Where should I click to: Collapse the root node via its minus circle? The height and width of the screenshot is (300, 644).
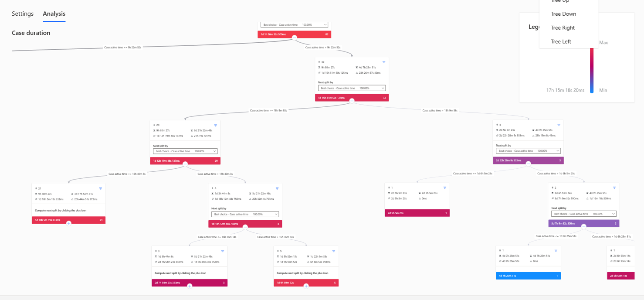[294, 38]
